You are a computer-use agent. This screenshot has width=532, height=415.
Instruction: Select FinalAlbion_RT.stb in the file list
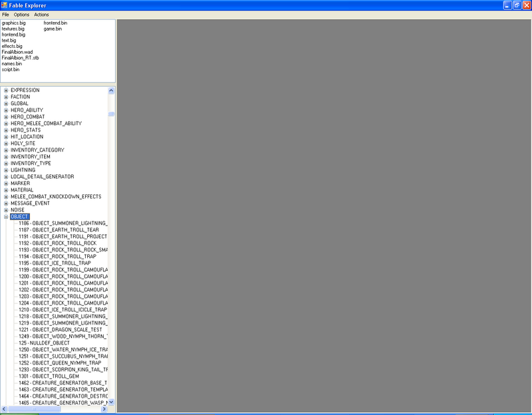21,58
